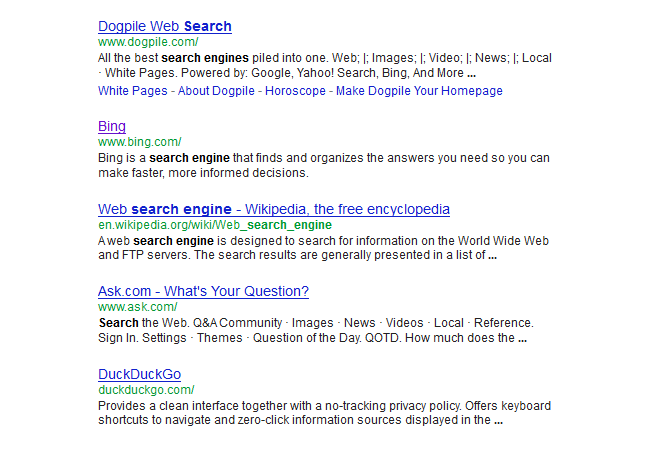
Task: Click the www.dogpile.com green URL
Action: (148, 42)
